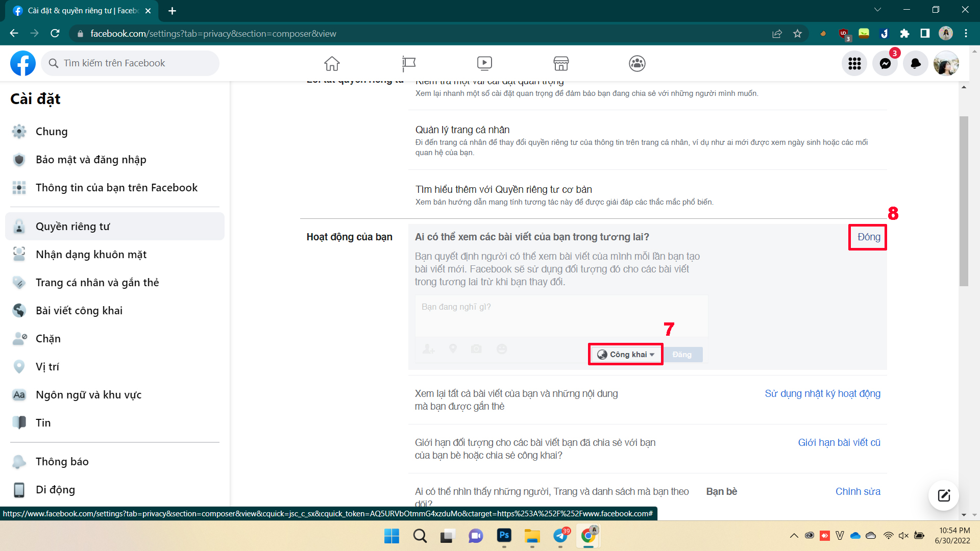Open Thông báo settings
The width and height of the screenshot is (980, 551).
point(115,462)
